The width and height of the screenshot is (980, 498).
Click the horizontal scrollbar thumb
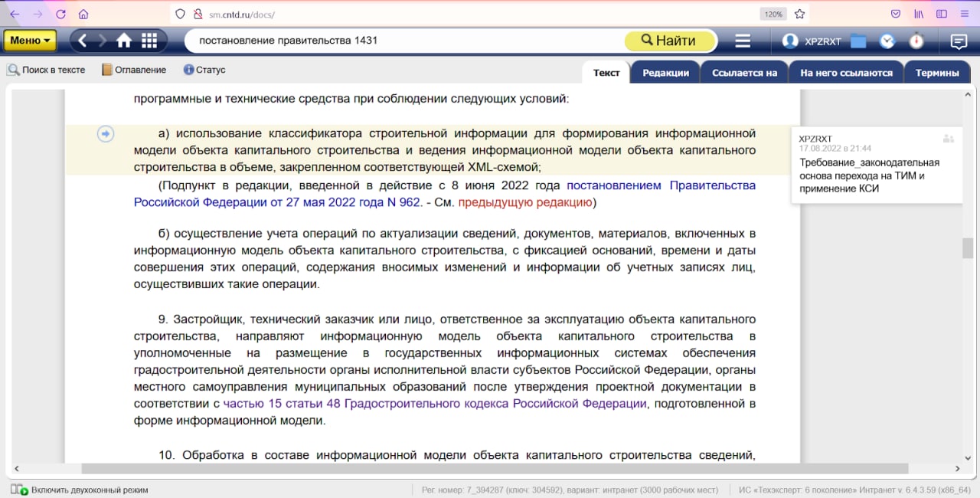click(x=495, y=468)
